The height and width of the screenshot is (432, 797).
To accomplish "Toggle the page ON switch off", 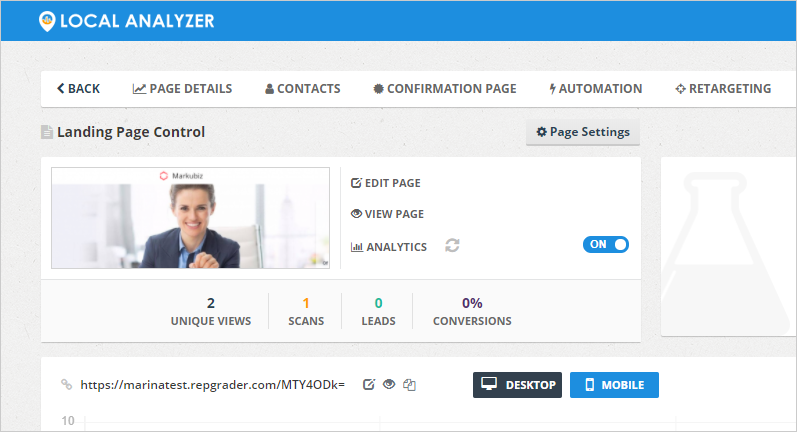I will point(605,244).
